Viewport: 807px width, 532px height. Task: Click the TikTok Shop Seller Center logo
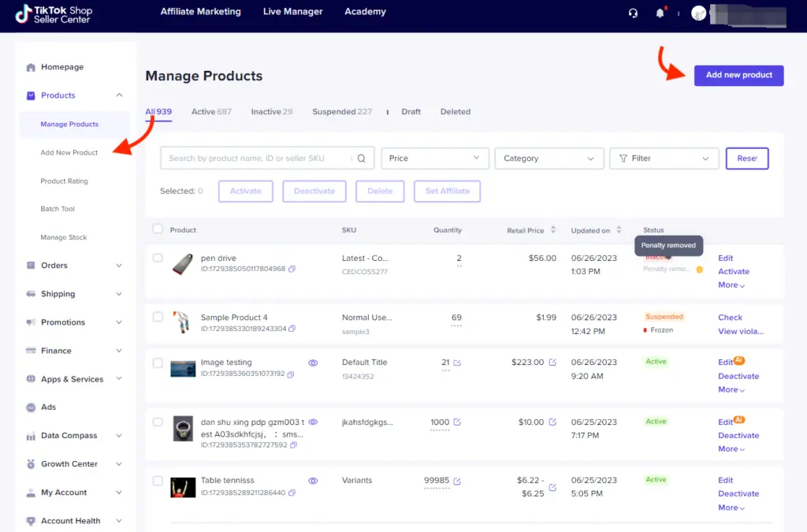pyautogui.click(x=54, y=14)
